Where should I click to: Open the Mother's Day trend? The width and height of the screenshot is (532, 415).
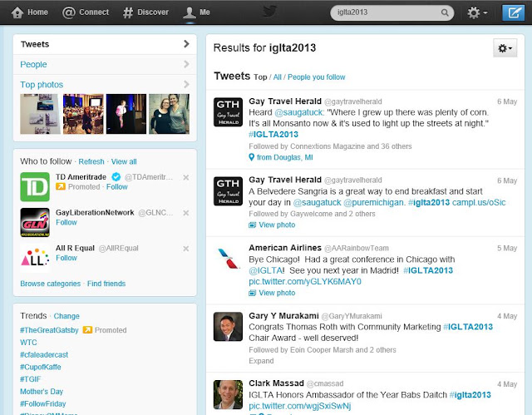click(x=42, y=391)
